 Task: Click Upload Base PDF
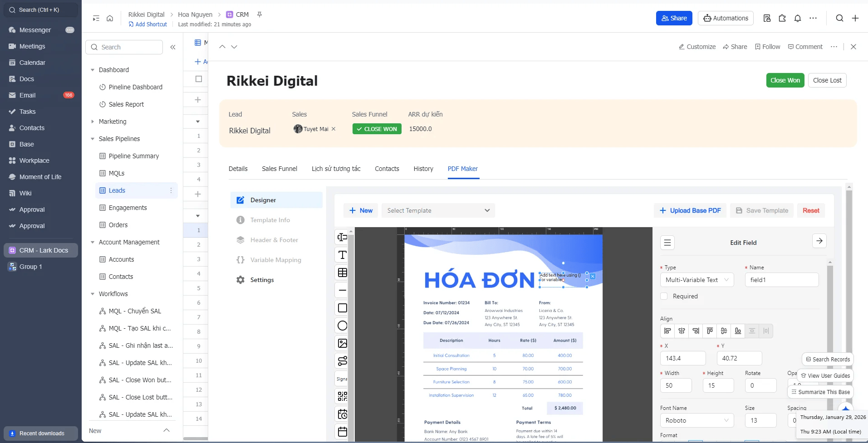(x=690, y=210)
